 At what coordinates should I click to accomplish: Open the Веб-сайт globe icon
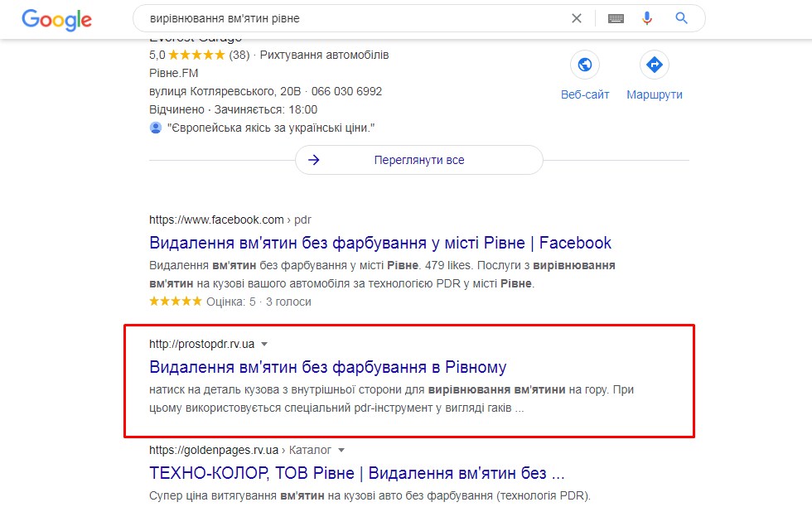point(585,65)
